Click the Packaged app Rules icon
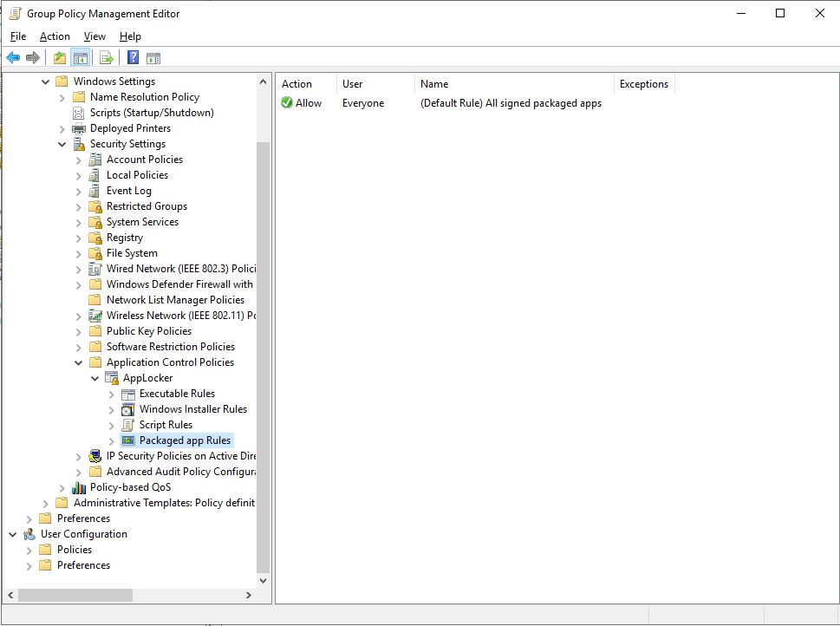This screenshot has height=626, width=840. (128, 440)
